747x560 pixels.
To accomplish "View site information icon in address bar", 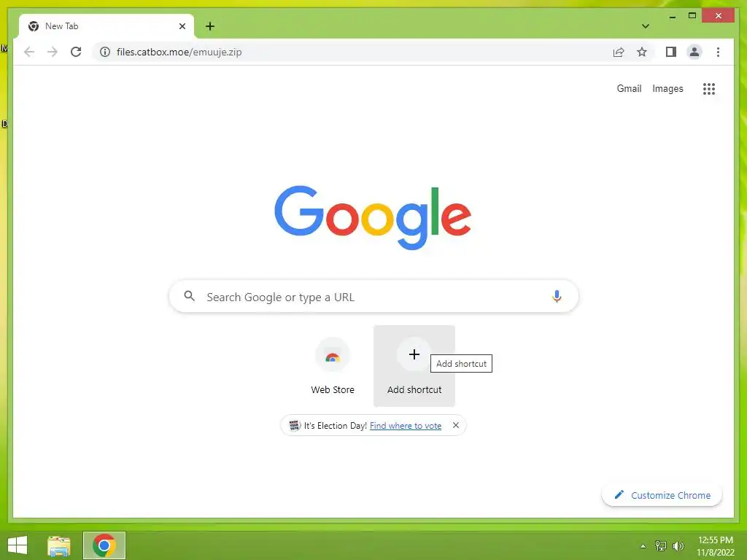I will click(x=105, y=52).
